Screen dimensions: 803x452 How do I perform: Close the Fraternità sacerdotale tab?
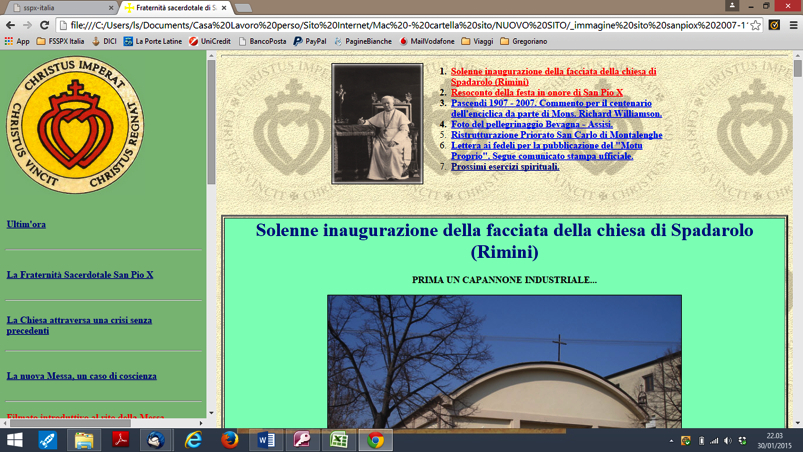[x=224, y=8]
